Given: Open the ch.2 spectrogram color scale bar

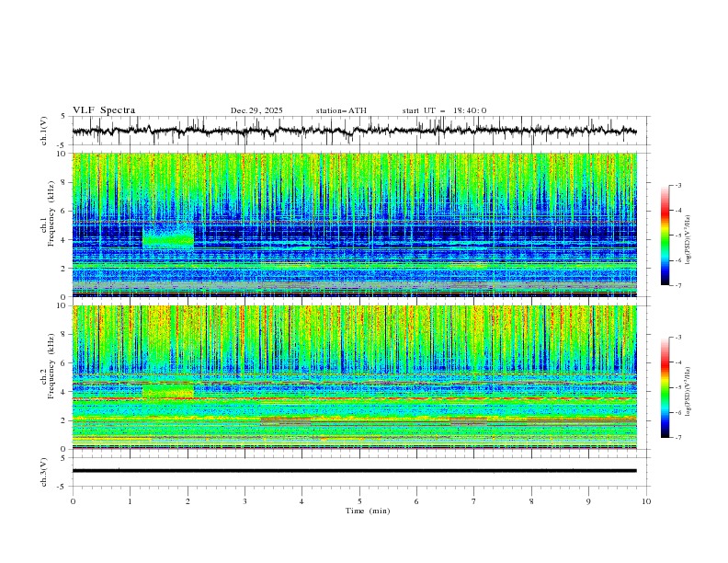Looking at the screenshot, I should pos(665,387).
